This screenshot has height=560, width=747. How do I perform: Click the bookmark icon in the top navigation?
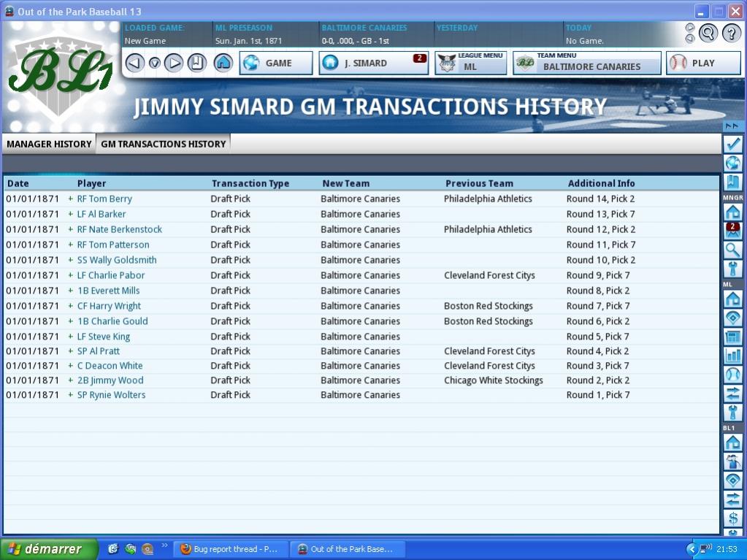point(196,63)
